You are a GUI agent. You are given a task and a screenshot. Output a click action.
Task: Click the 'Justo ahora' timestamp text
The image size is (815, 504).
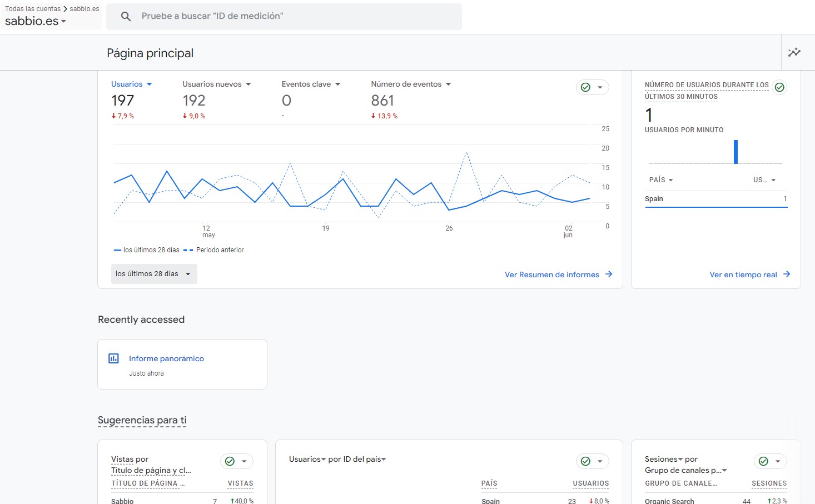click(146, 373)
